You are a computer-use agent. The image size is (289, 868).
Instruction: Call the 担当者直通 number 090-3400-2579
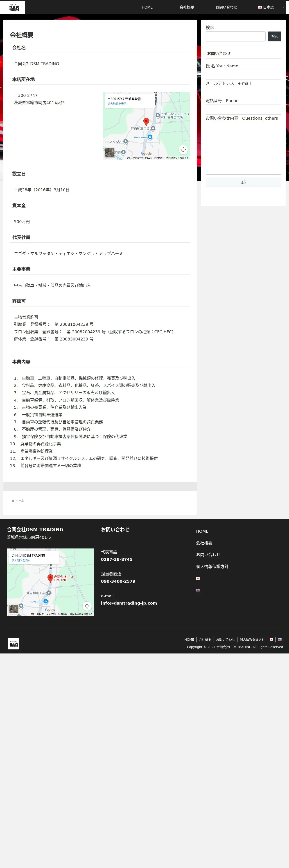[x=118, y=581]
